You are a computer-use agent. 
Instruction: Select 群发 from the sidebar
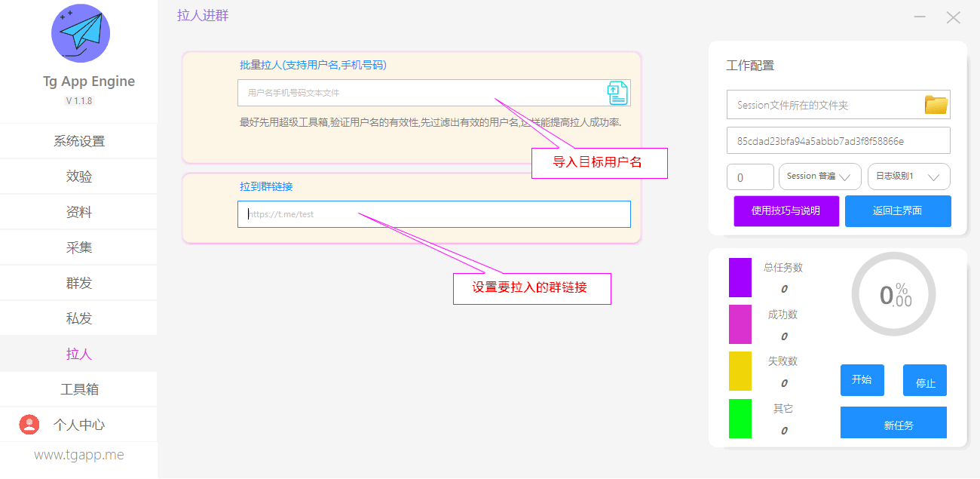(78, 283)
